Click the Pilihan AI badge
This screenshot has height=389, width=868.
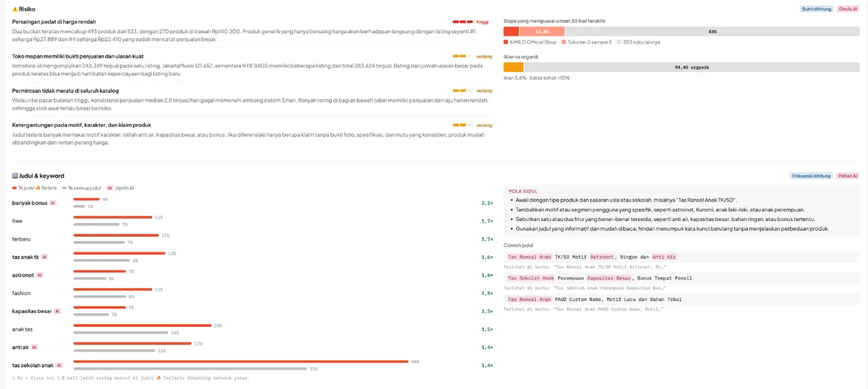[848, 176]
